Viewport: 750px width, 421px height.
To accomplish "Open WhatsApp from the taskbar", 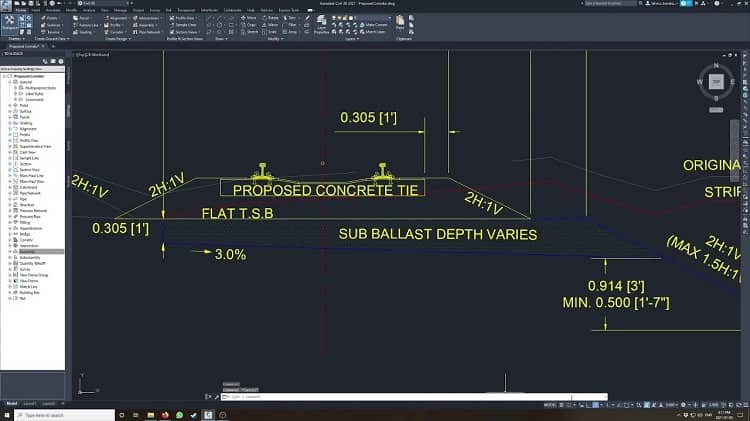I will click(179, 415).
